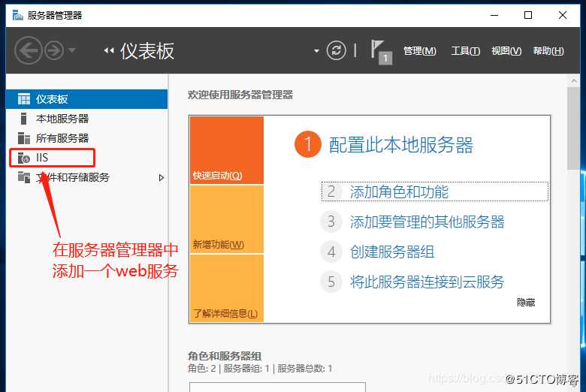Select 本地服务器 in the sidebar
Image resolution: width=586 pixels, height=392 pixels.
coord(86,119)
